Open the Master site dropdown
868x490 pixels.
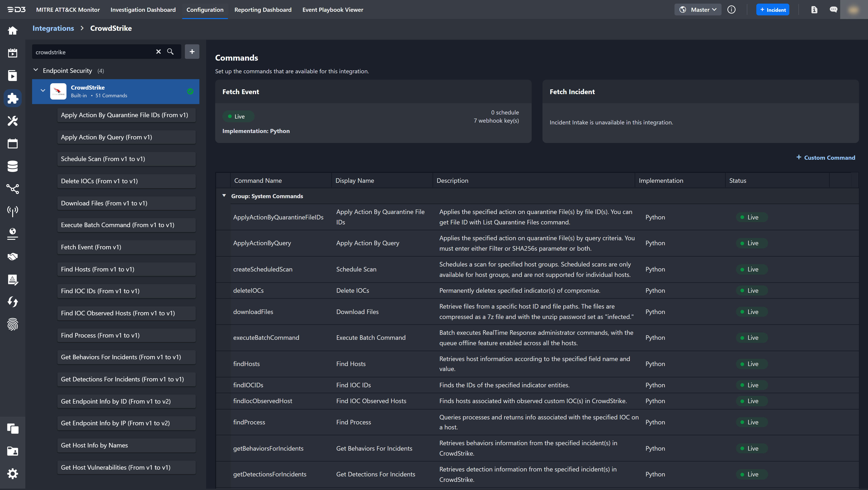[698, 10]
